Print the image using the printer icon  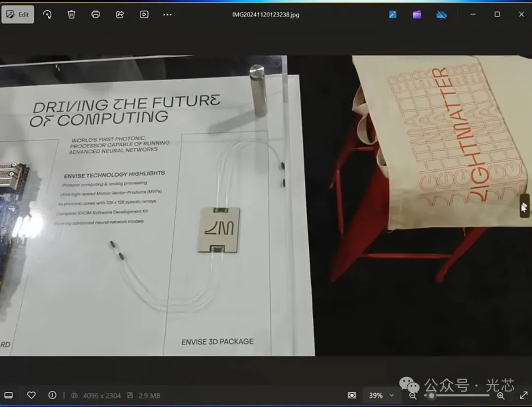96,15
